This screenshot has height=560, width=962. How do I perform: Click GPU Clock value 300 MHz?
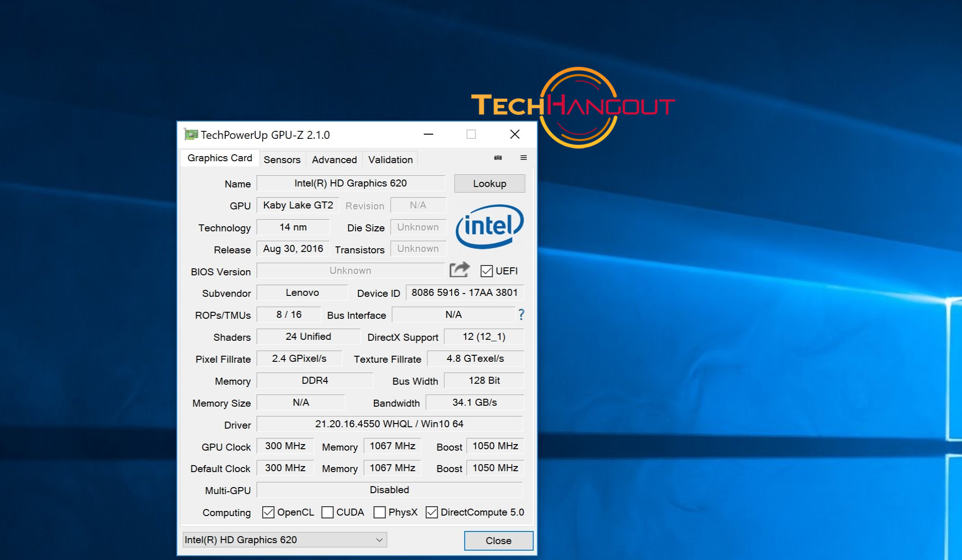[x=285, y=446]
